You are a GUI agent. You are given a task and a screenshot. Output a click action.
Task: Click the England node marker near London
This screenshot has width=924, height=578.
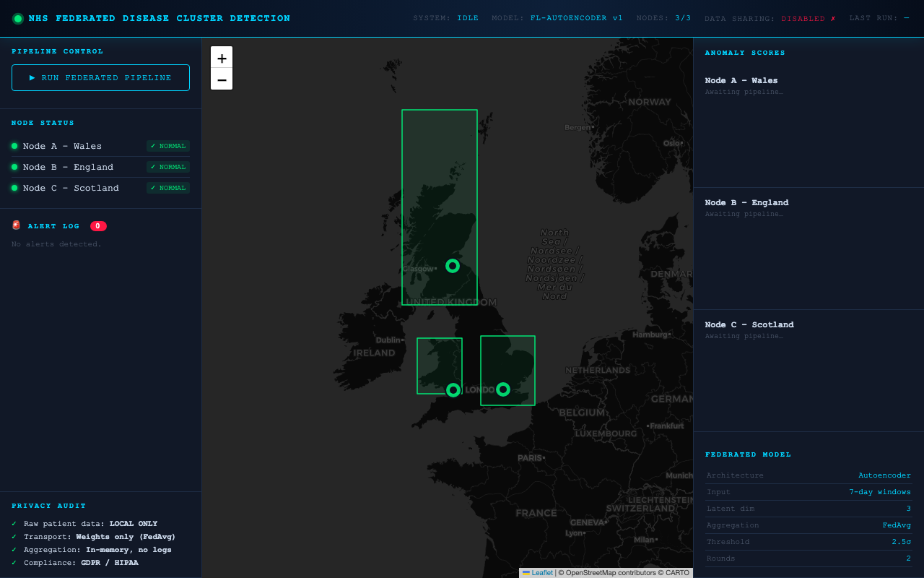[503, 389]
